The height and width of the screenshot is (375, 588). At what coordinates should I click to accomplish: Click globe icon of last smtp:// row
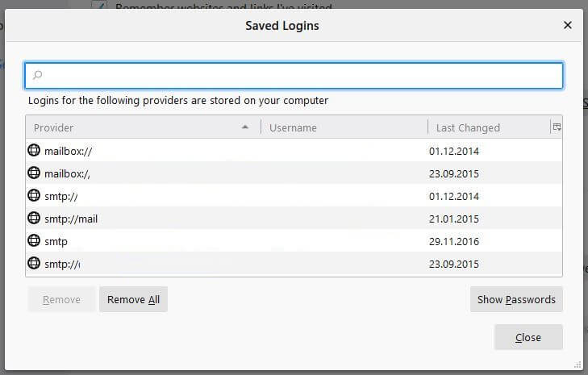pyautogui.click(x=34, y=263)
